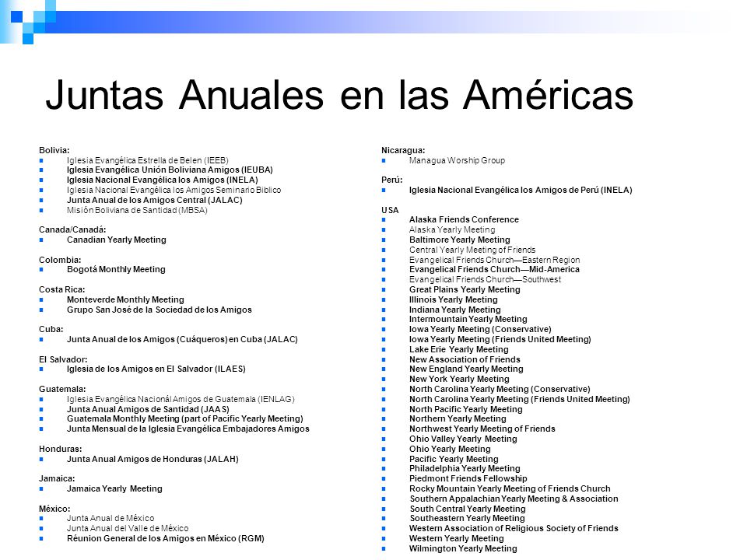Select 'Indiana Yearly Meeting'
This screenshot has width=747, height=560.
[x=455, y=310]
